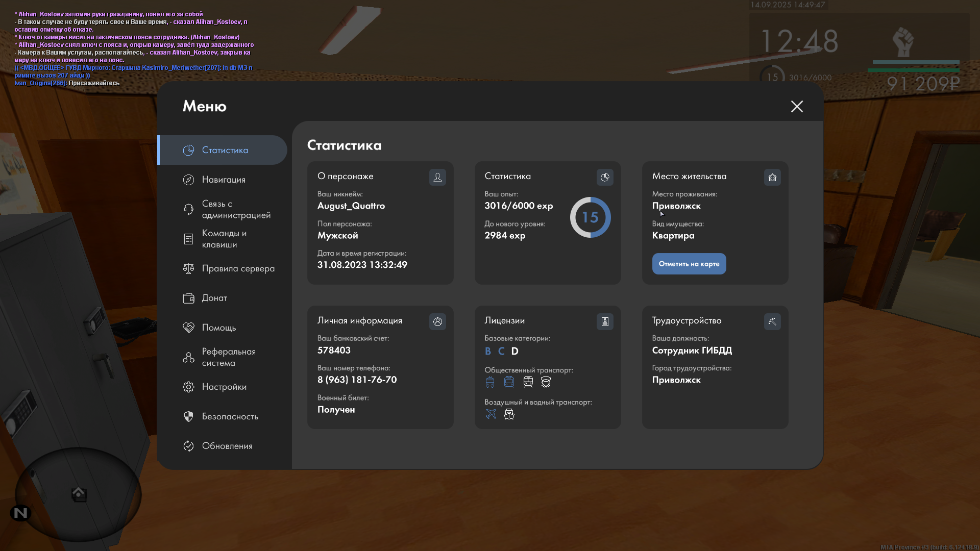Click the airplane license icon
The height and width of the screenshot is (551, 980).
[491, 414]
